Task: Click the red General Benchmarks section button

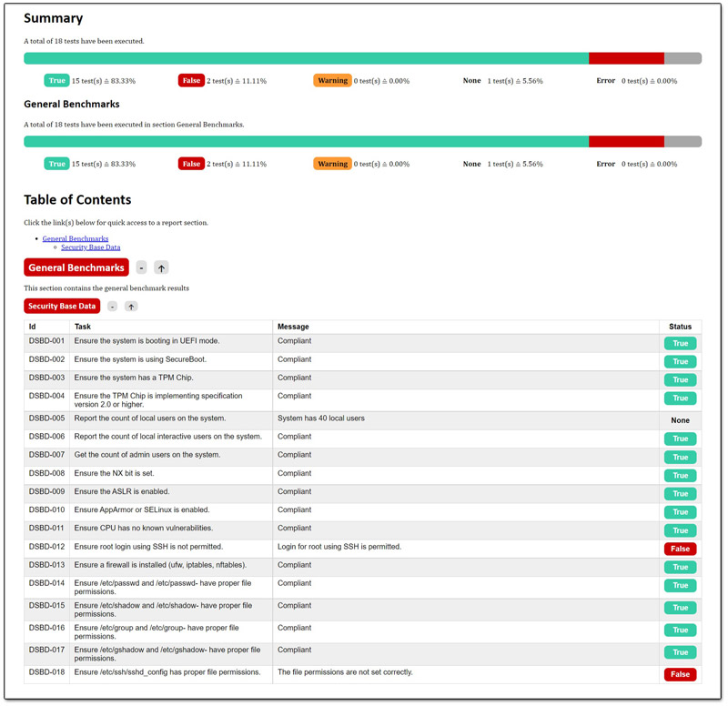Action: coord(76,268)
